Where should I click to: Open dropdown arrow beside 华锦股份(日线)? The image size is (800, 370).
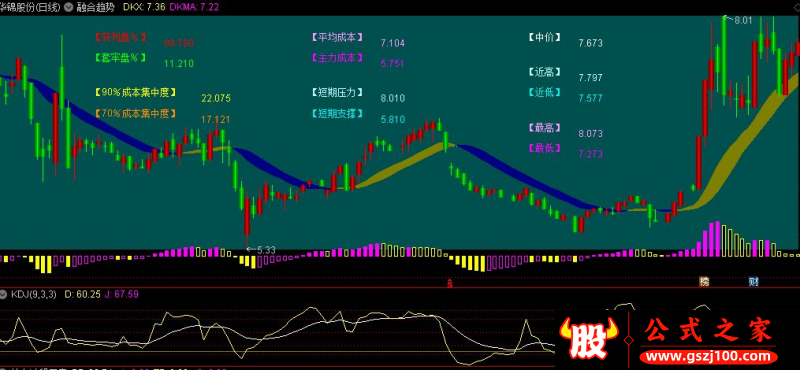(x=68, y=7)
